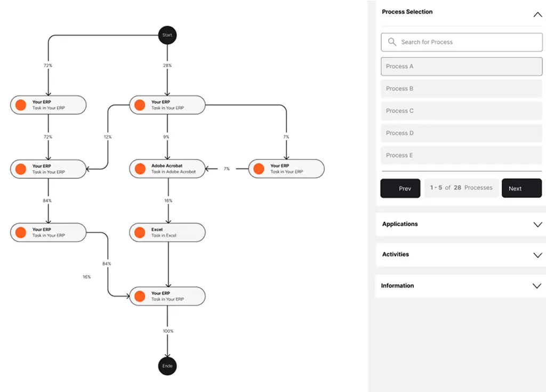Select the Adobe Acrobat task node
Screen dimensions: 546x392
pyautogui.click(x=167, y=169)
